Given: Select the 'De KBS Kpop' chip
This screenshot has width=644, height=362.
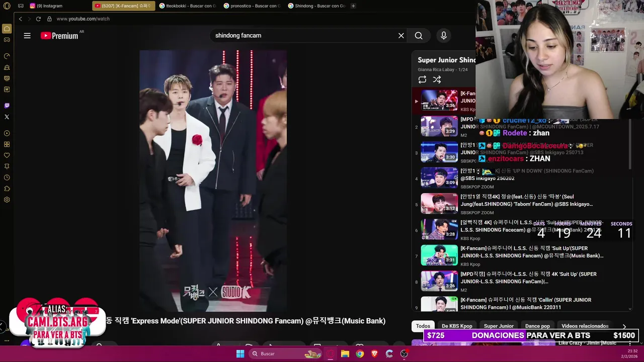Looking at the screenshot, I should (x=457, y=326).
